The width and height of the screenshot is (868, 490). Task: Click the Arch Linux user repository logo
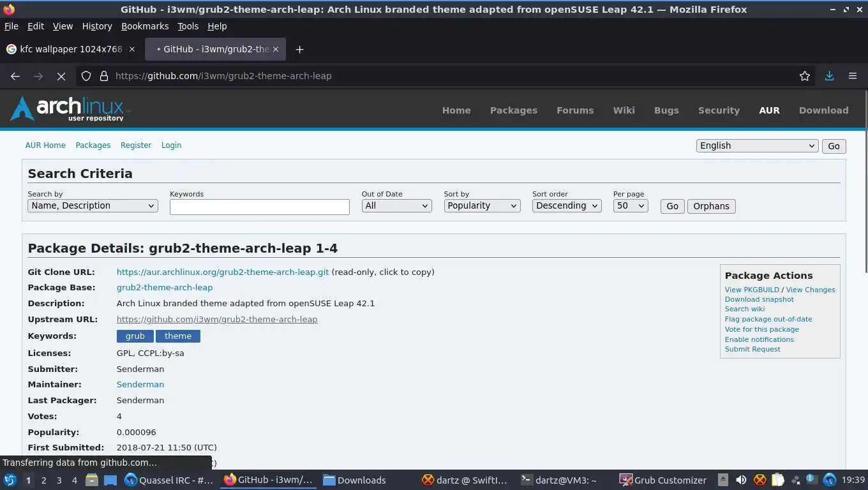tap(69, 109)
